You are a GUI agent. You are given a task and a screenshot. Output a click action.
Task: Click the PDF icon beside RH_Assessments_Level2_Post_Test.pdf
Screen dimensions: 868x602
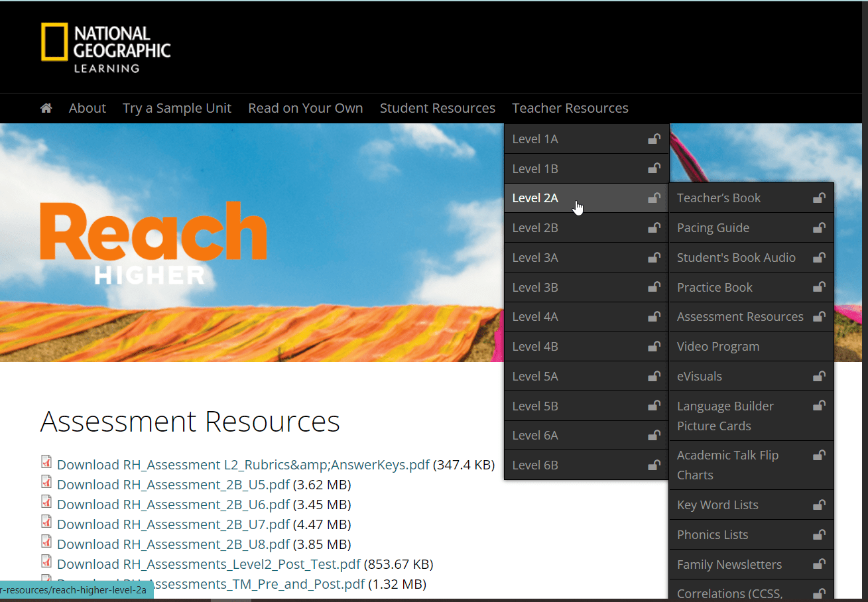46,561
